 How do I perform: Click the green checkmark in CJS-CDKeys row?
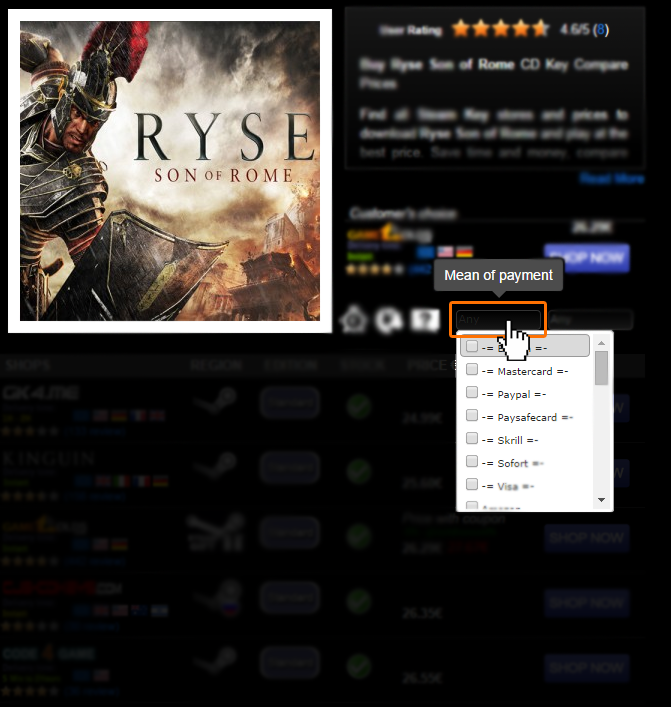pos(359,601)
